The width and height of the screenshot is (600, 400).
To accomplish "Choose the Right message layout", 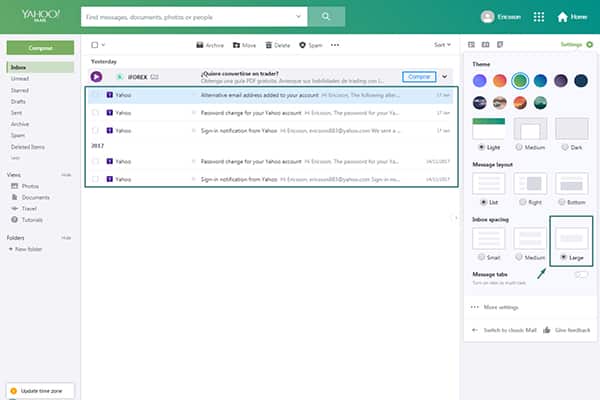I will [522, 202].
